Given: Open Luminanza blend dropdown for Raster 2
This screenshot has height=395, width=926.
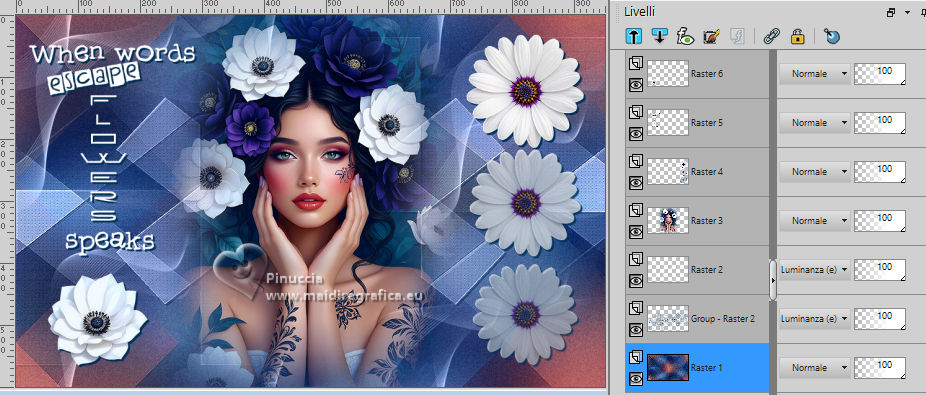Looking at the screenshot, I should [x=814, y=269].
